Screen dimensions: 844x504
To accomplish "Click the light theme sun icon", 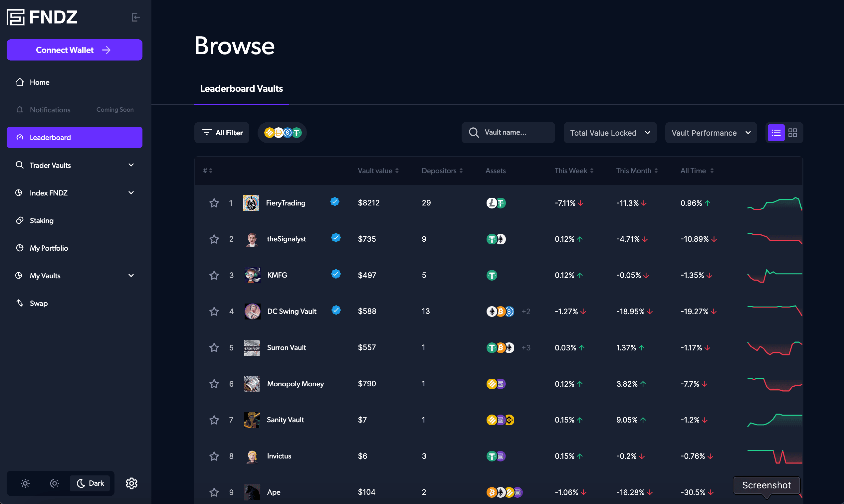I will tap(25, 483).
